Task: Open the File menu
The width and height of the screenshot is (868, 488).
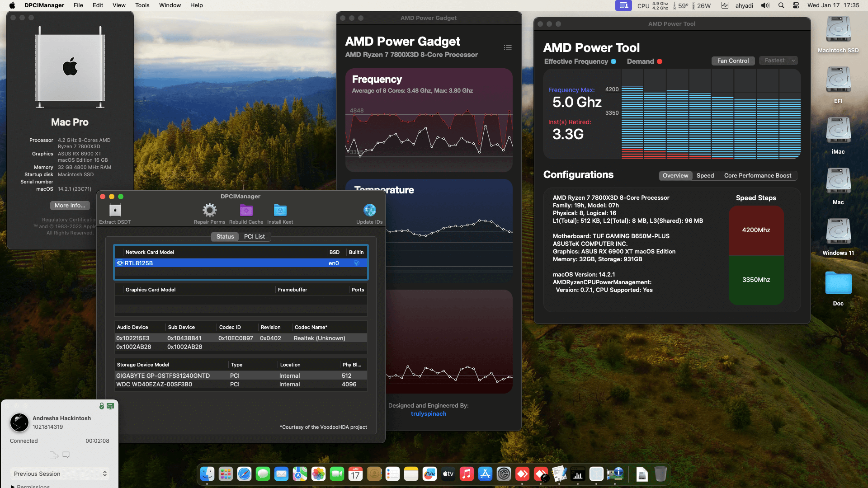Action: pyautogui.click(x=78, y=5)
